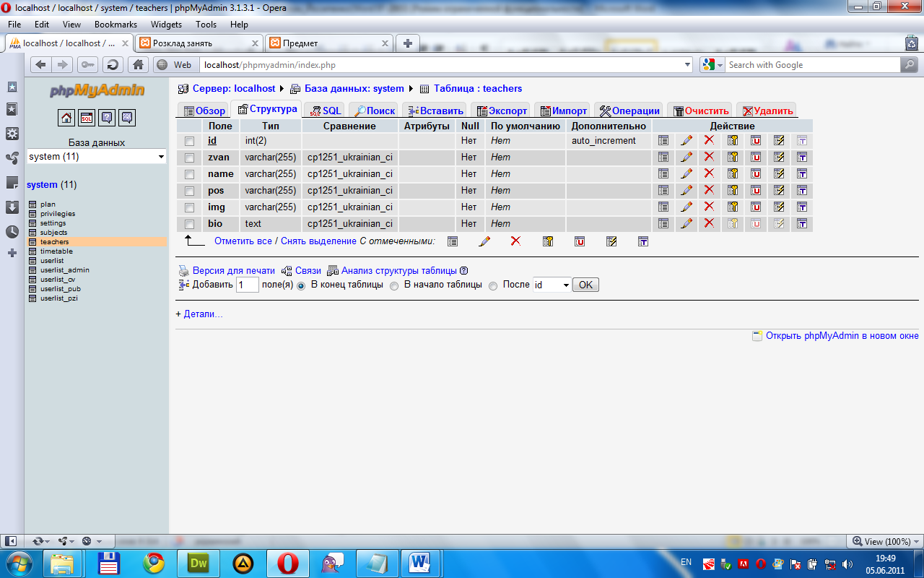Click 'Версия для печати' link
This screenshot has height=578, width=924.
234,271
